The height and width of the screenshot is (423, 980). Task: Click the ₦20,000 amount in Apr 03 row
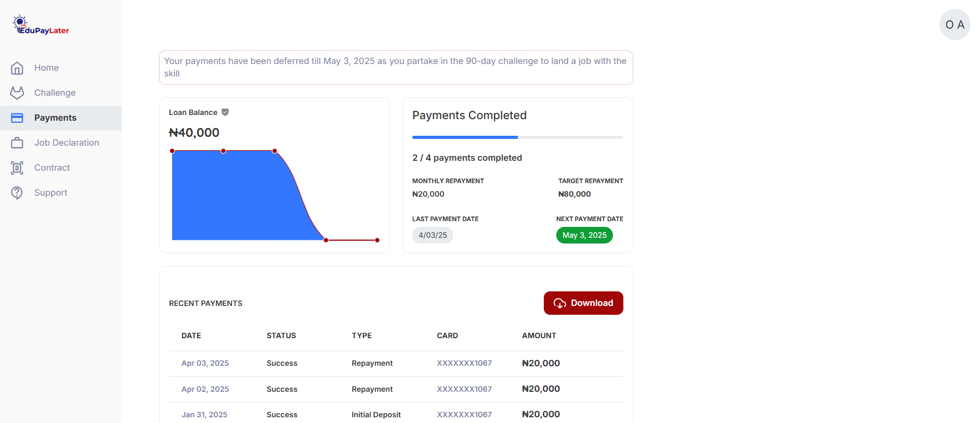[541, 363]
